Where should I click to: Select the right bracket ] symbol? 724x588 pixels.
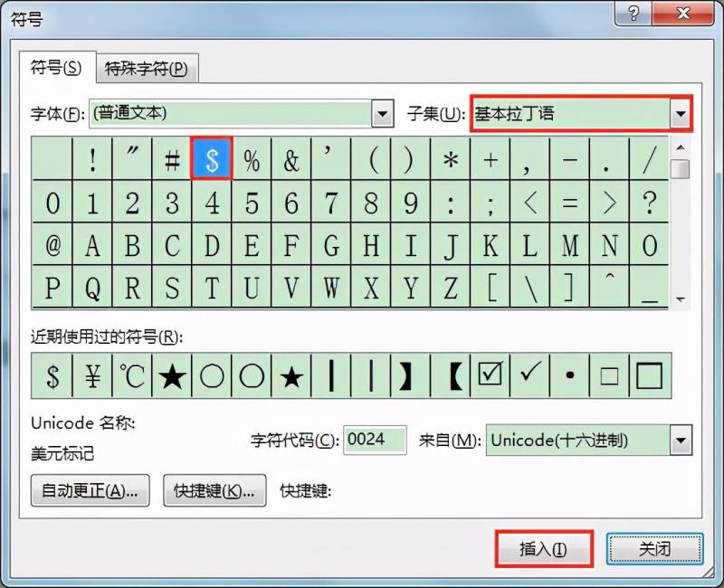pos(570,287)
